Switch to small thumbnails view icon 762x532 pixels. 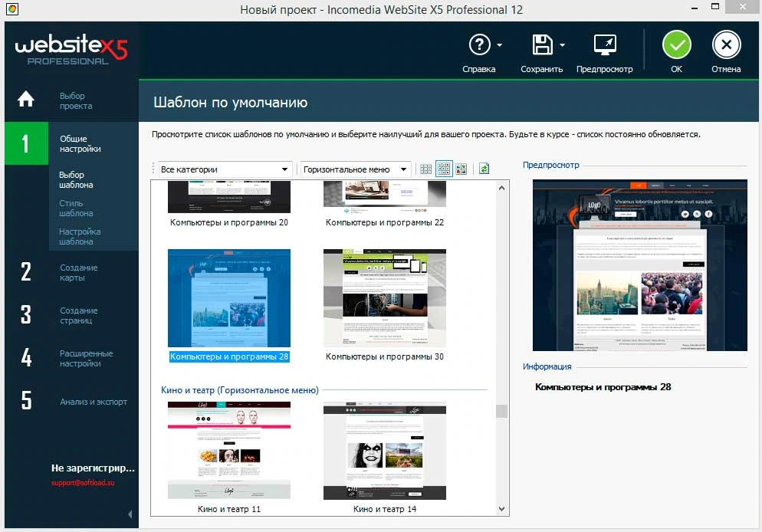(425, 169)
